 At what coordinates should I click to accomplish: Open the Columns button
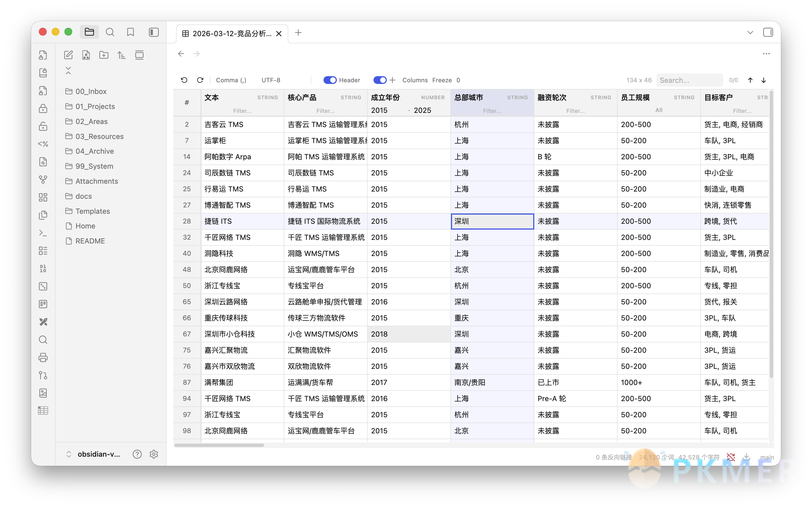(x=415, y=80)
